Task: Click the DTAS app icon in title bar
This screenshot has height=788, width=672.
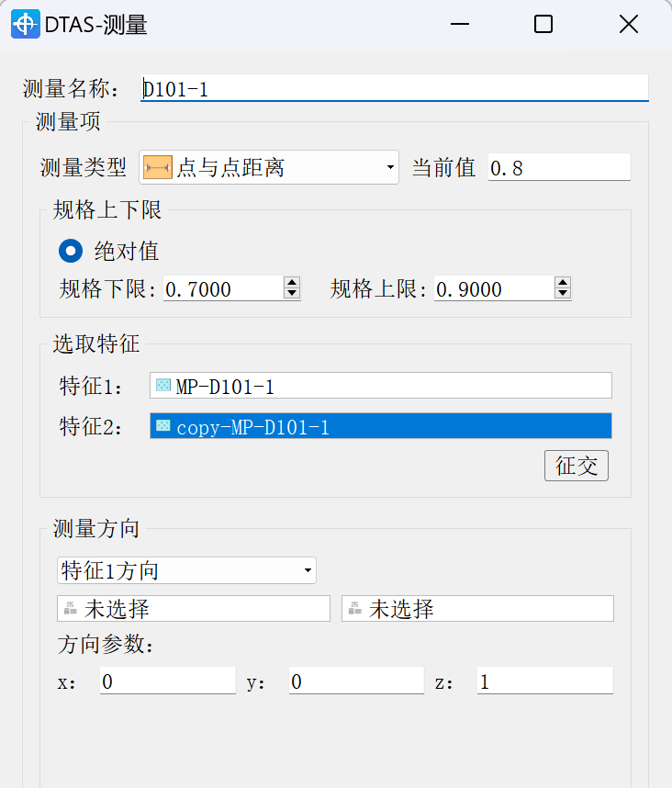Action: [25, 24]
